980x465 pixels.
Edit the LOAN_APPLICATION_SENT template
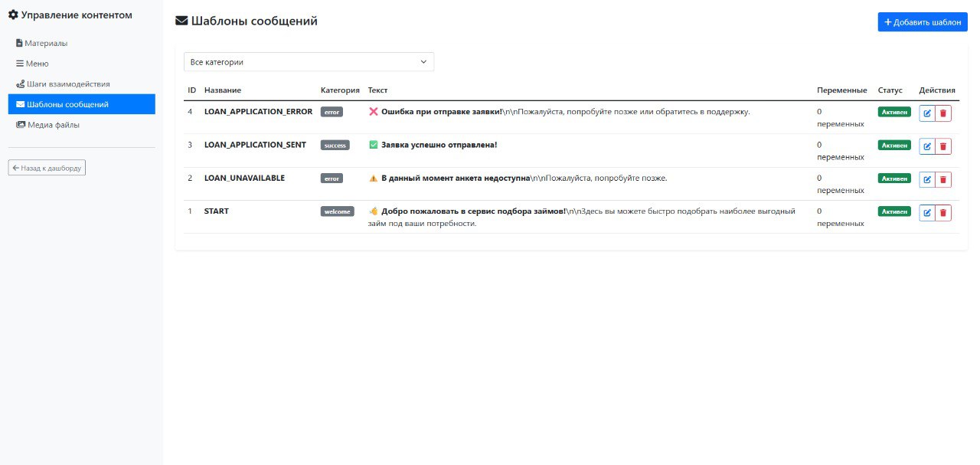pyautogui.click(x=927, y=146)
